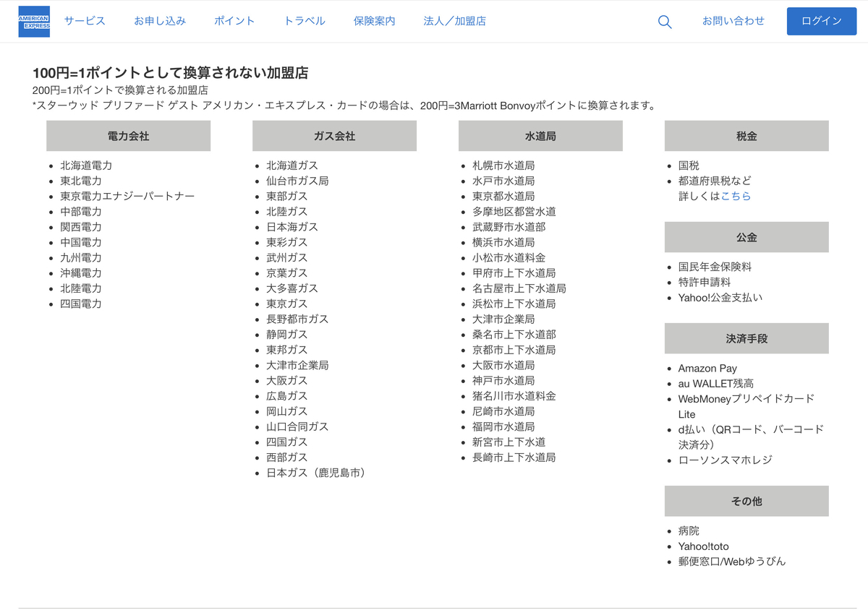
Task: Click WebMoneyプリペイドカード Lite entry
Action: (746, 406)
